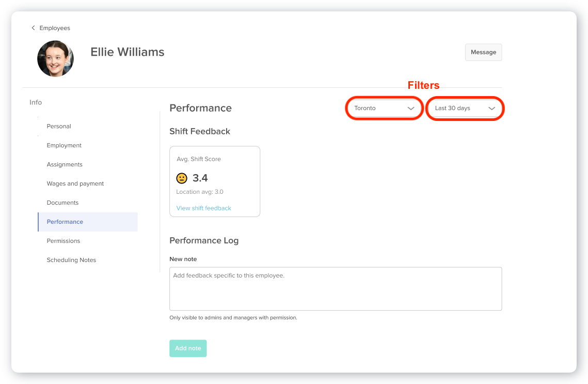Click View shift feedback link
The image size is (588, 384).
pos(203,208)
